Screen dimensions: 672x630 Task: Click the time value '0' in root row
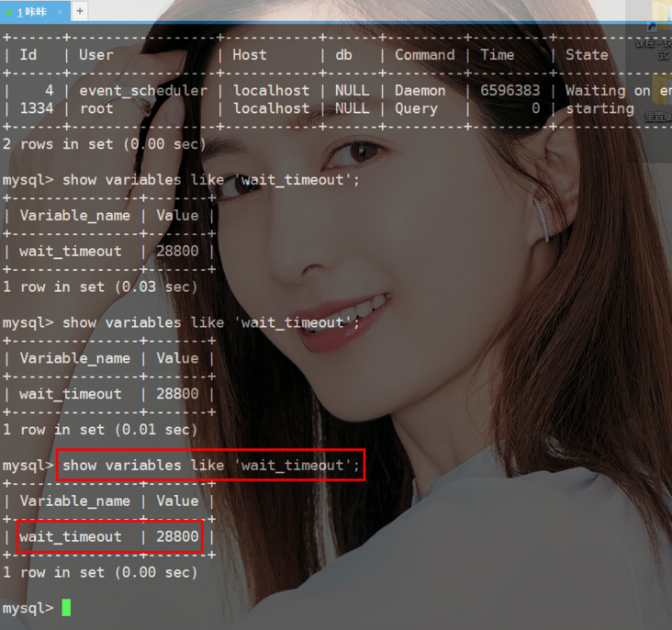[x=536, y=108]
